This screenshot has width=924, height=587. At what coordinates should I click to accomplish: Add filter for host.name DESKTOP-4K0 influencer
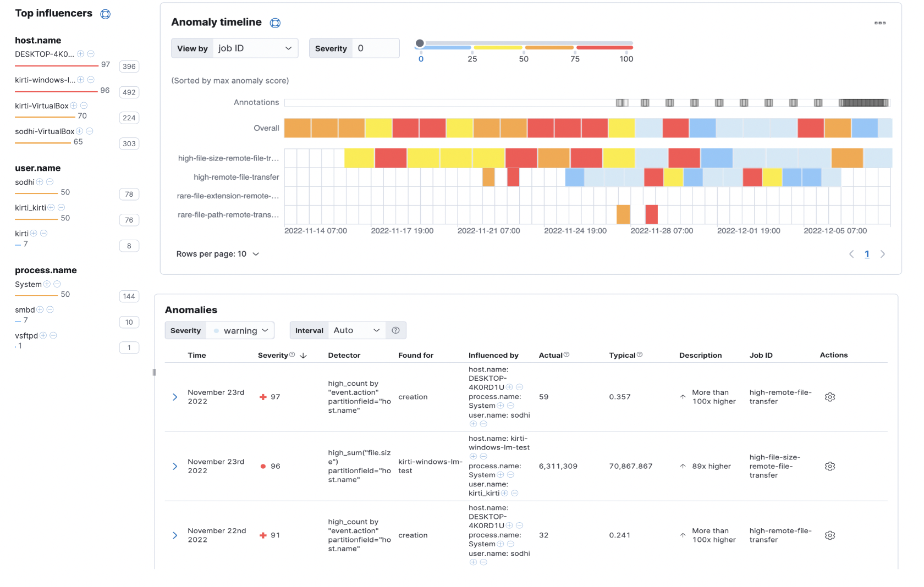(80, 54)
